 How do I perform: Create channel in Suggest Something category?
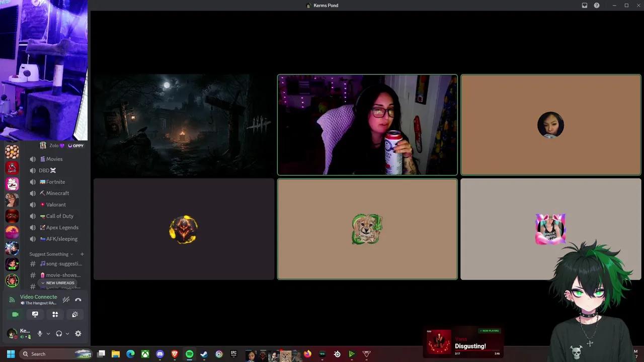pyautogui.click(x=82, y=254)
